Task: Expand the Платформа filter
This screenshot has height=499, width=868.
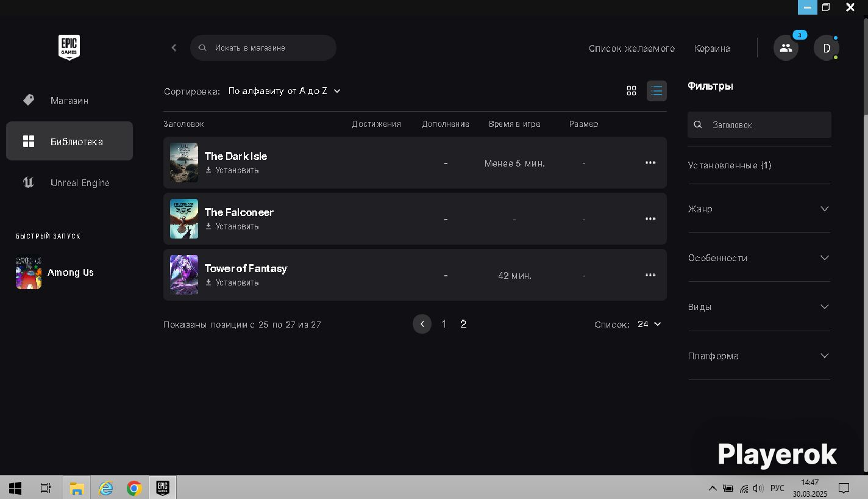Action: click(x=759, y=356)
